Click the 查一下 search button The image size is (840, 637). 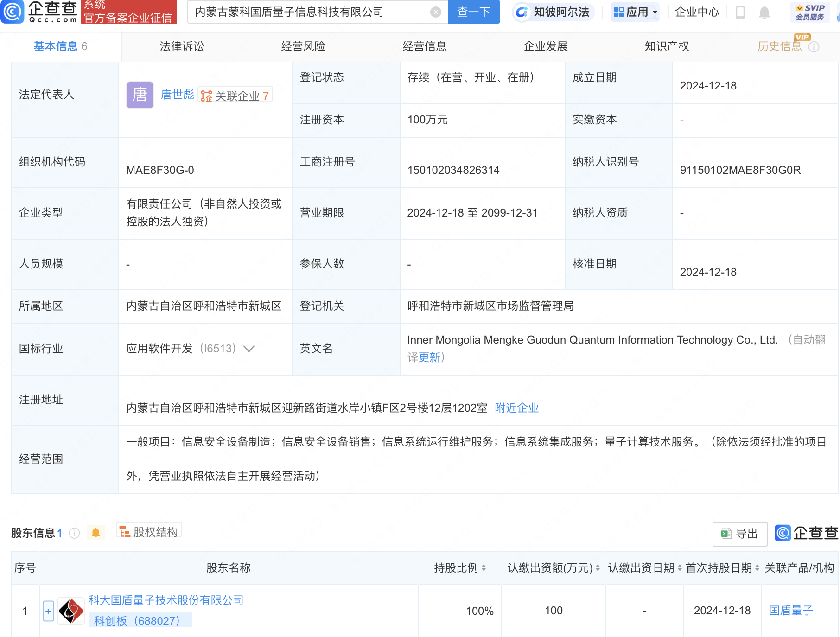tap(473, 12)
